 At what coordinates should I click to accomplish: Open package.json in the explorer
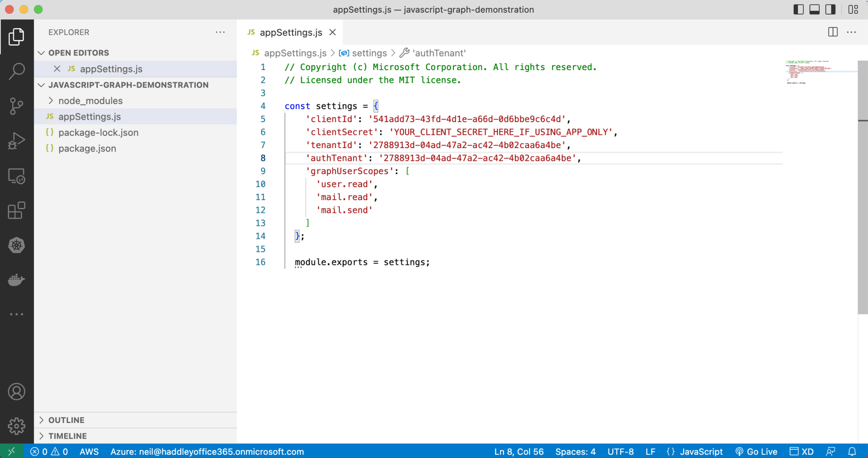coord(87,149)
